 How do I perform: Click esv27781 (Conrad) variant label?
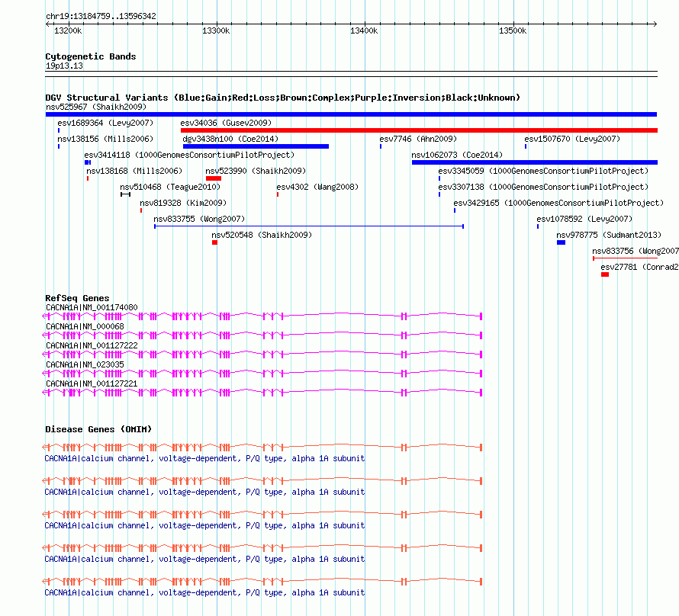click(x=639, y=267)
